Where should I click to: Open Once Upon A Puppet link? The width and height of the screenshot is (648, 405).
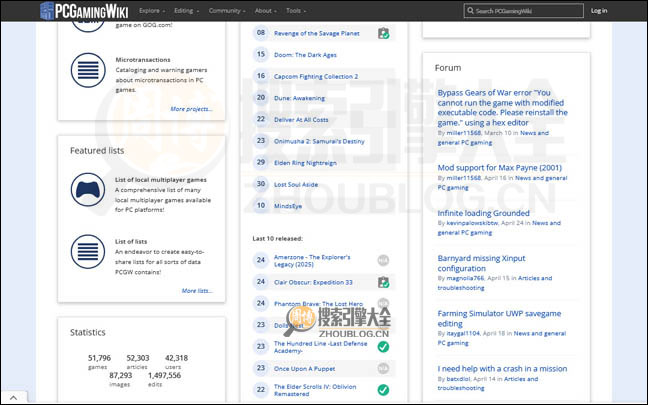(x=305, y=369)
